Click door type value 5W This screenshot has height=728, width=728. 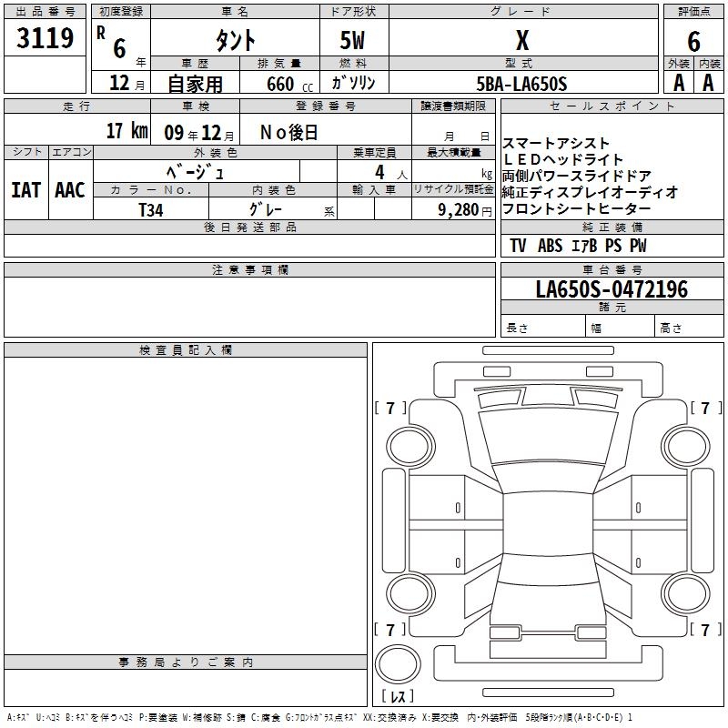[x=352, y=40]
